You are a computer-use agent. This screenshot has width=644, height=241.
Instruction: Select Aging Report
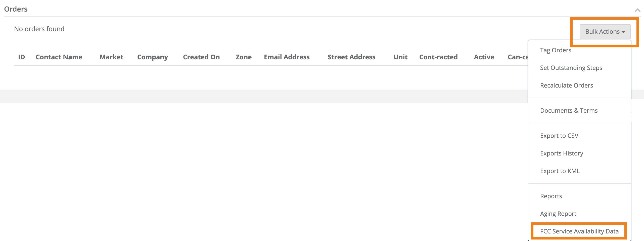[x=558, y=213]
